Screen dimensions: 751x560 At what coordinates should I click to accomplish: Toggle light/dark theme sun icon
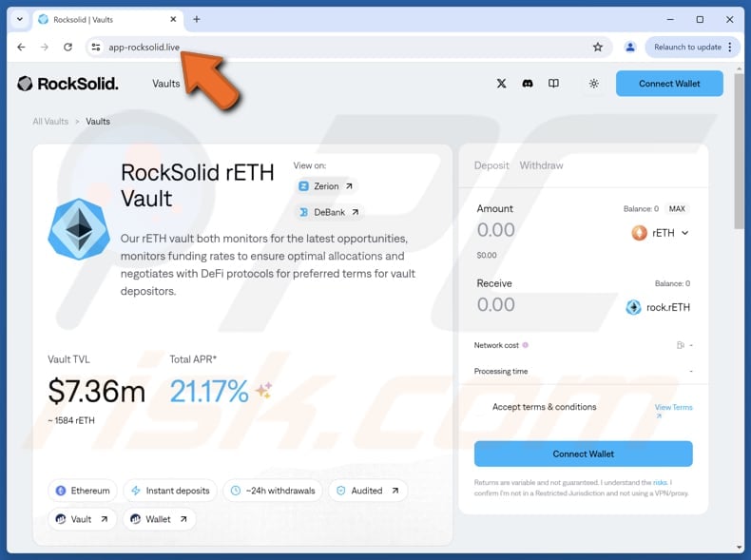pyautogui.click(x=594, y=84)
